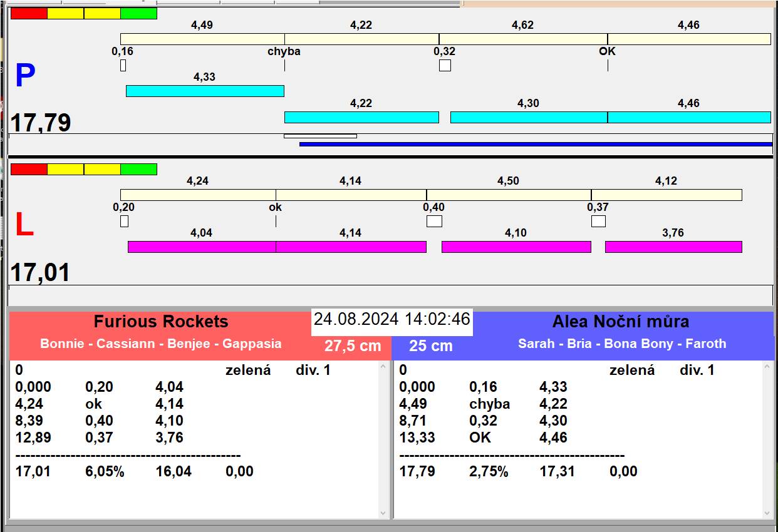Select the magenta 4,04 run bar in lane L
This screenshot has height=532, width=778.
202,247
